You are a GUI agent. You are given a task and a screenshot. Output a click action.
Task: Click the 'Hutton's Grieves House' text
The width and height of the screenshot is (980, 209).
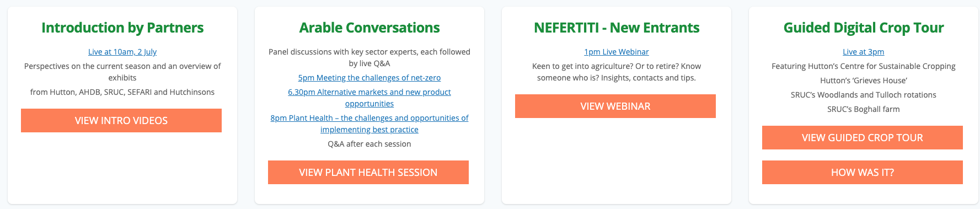coord(864,81)
